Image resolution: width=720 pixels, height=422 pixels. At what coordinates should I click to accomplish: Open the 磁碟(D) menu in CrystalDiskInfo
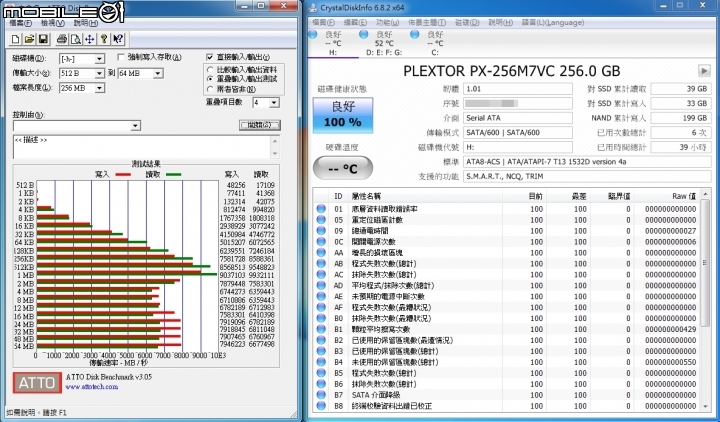pyautogui.click(x=467, y=23)
